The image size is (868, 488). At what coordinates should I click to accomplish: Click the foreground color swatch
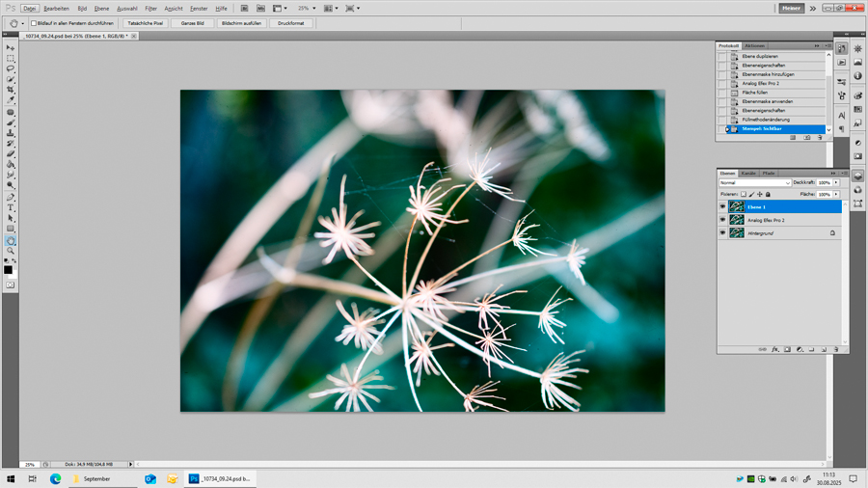[8, 270]
